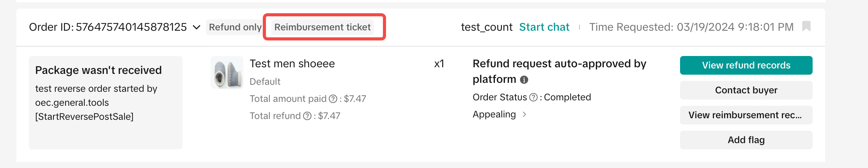868x168 pixels.
Task: Select the Reimbursement ticket tag
Action: coord(322,27)
